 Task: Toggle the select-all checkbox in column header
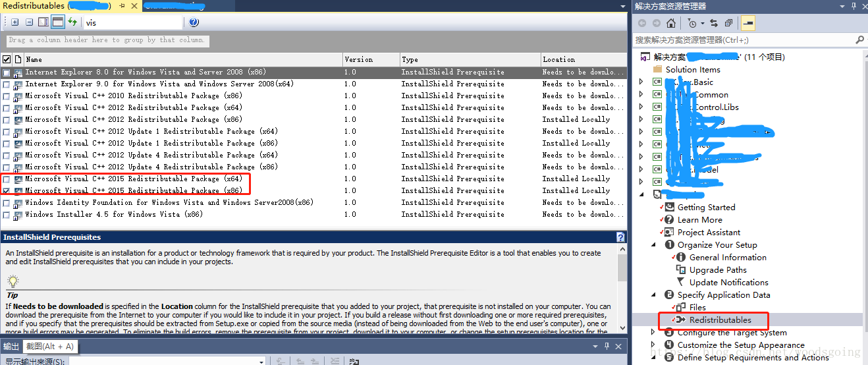7,59
